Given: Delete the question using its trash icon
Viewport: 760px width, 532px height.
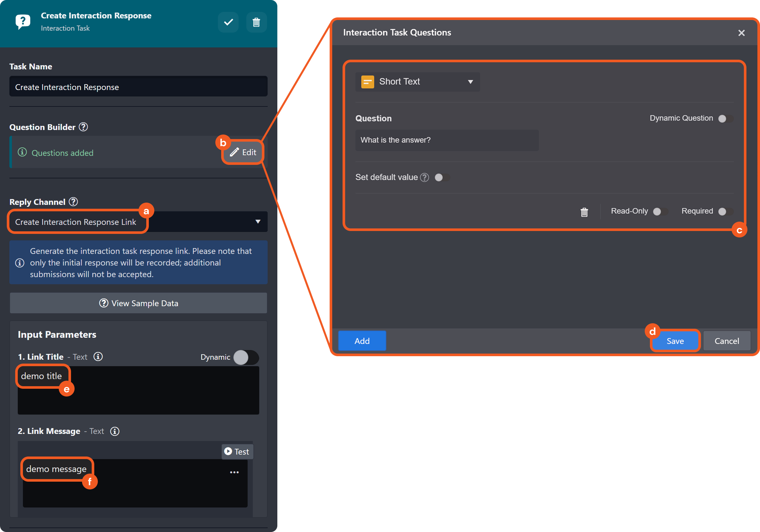Looking at the screenshot, I should pos(584,212).
